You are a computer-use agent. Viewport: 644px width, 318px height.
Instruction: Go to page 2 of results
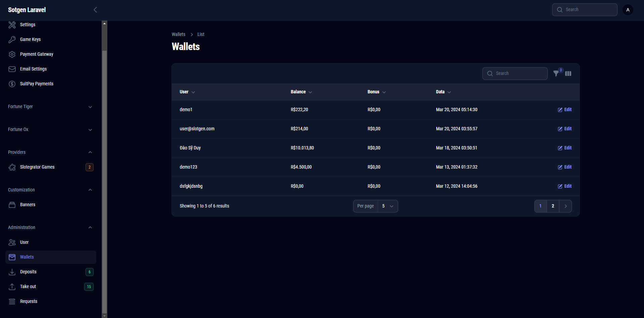(x=553, y=206)
